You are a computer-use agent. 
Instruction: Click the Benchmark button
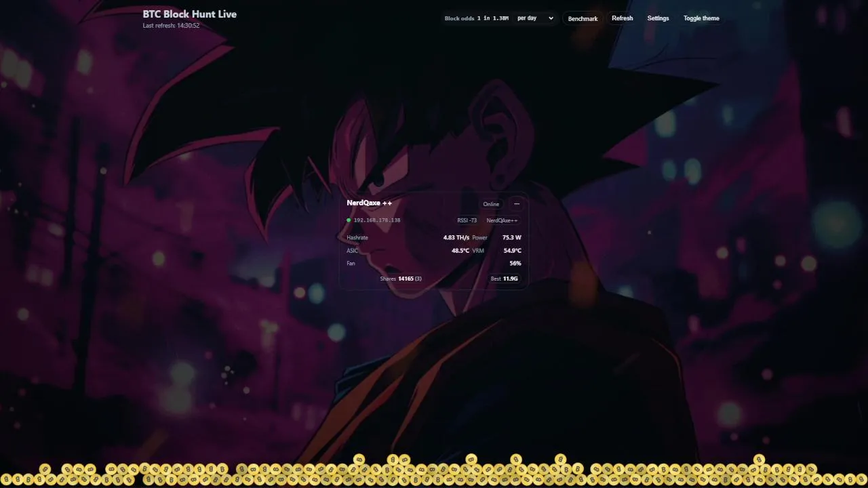pos(583,18)
